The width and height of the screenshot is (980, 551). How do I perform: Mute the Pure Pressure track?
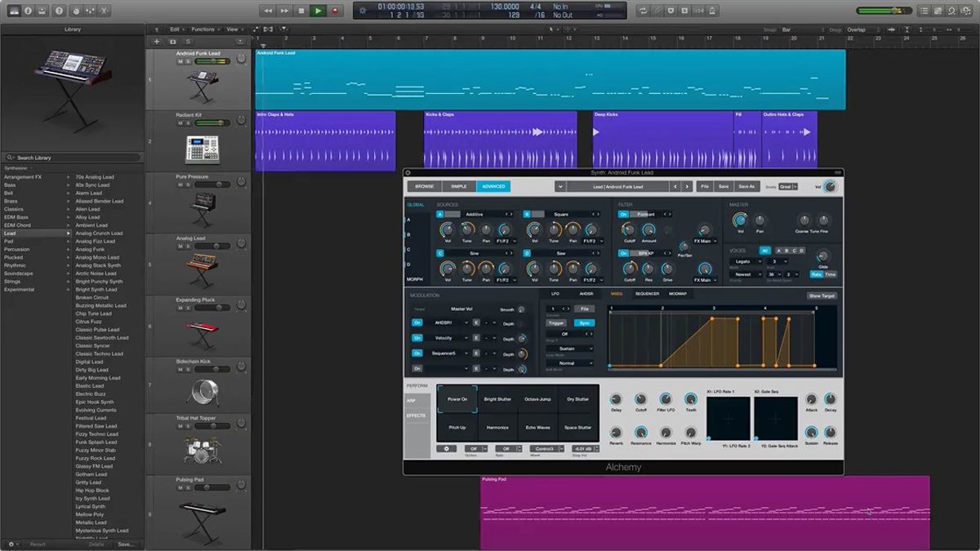tap(180, 183)
